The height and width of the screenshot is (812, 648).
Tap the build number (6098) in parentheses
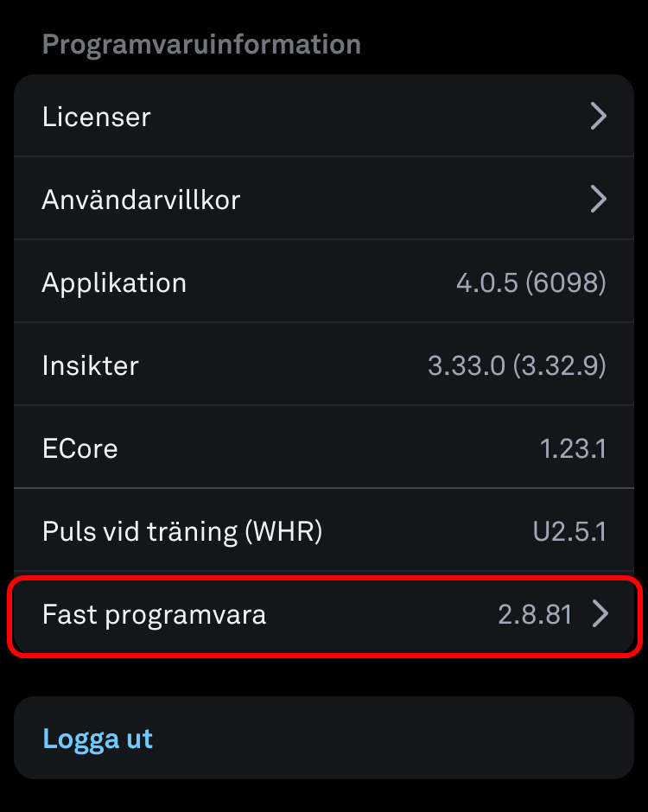pos(565,282)
